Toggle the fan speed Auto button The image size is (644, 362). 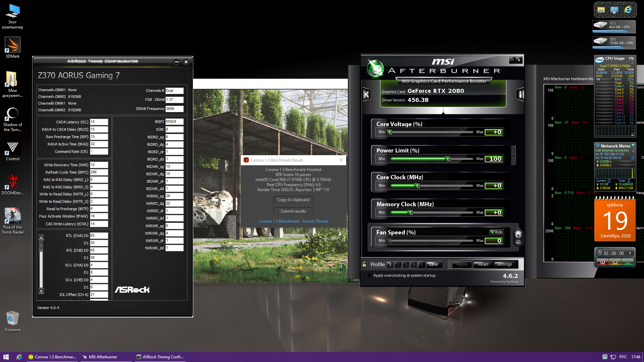click(497, 232)
